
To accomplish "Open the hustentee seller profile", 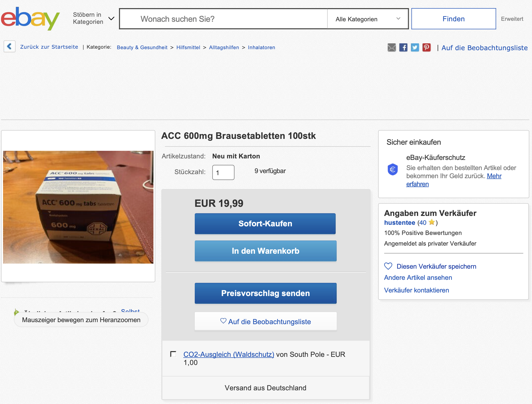I will [399, 223].
